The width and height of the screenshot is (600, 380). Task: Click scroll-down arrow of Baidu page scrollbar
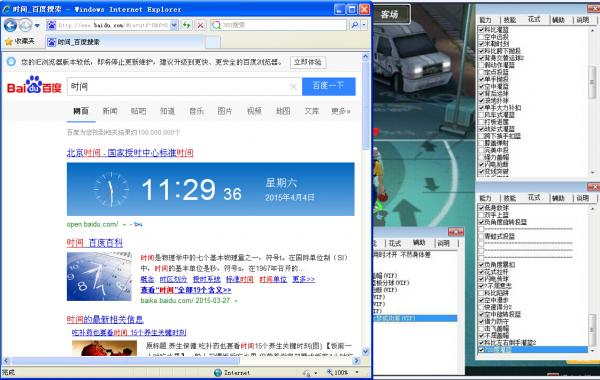(x=365, y=351)
